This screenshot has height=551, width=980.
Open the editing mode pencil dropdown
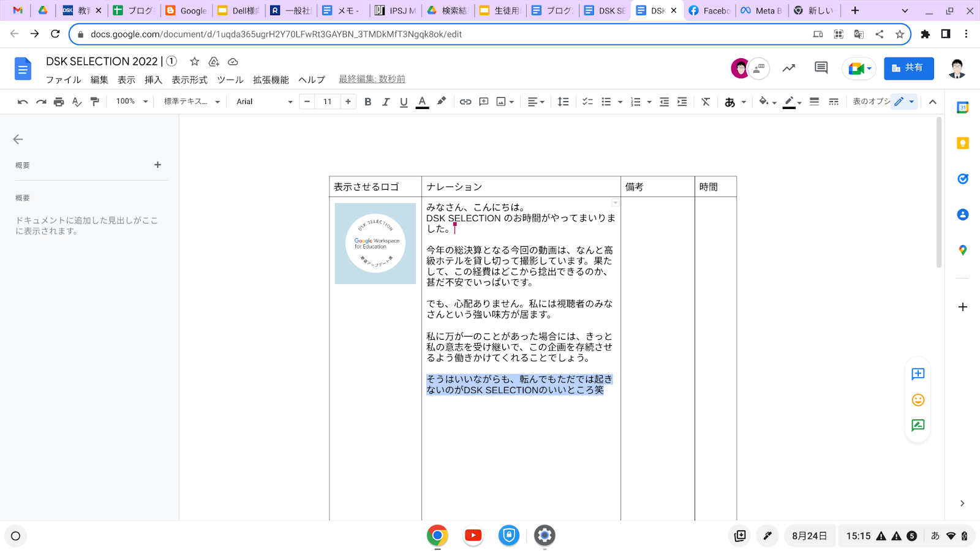tap(904, 102)
